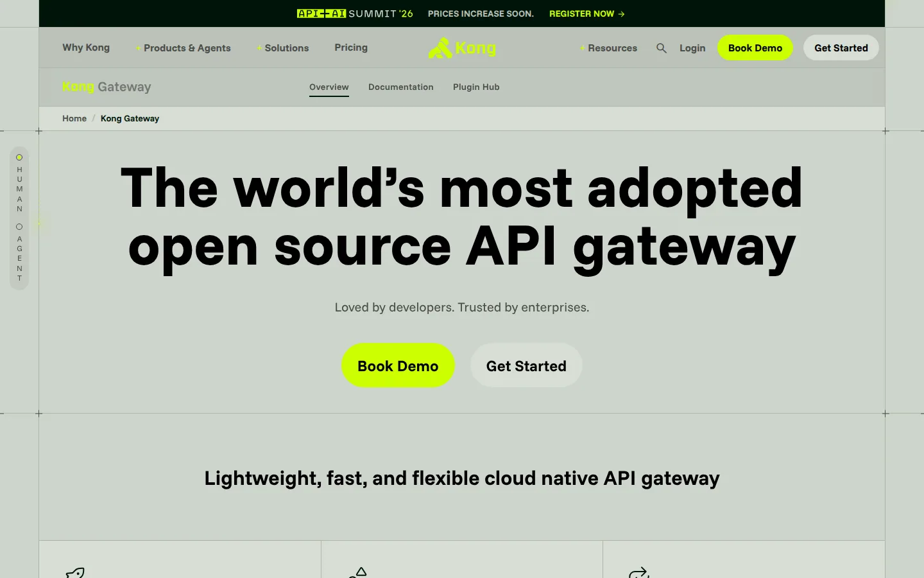Click the tagline "Loved by developers. Trusted by enterprises."
924x578 pixels.
pyautogui.click(x=462, y=308)
